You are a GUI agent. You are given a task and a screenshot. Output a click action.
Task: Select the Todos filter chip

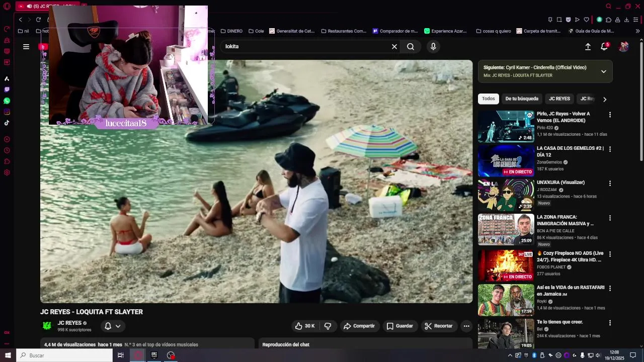click(x=489, y=99)
